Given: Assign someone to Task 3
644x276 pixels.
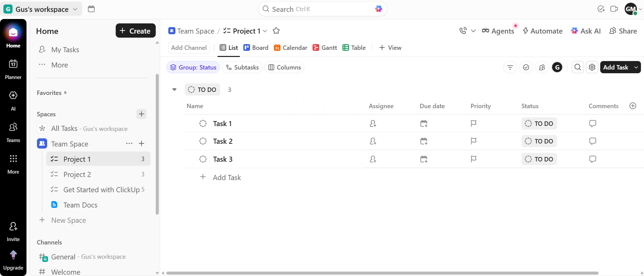Looking at the screenshot, I should coord(373,159).
